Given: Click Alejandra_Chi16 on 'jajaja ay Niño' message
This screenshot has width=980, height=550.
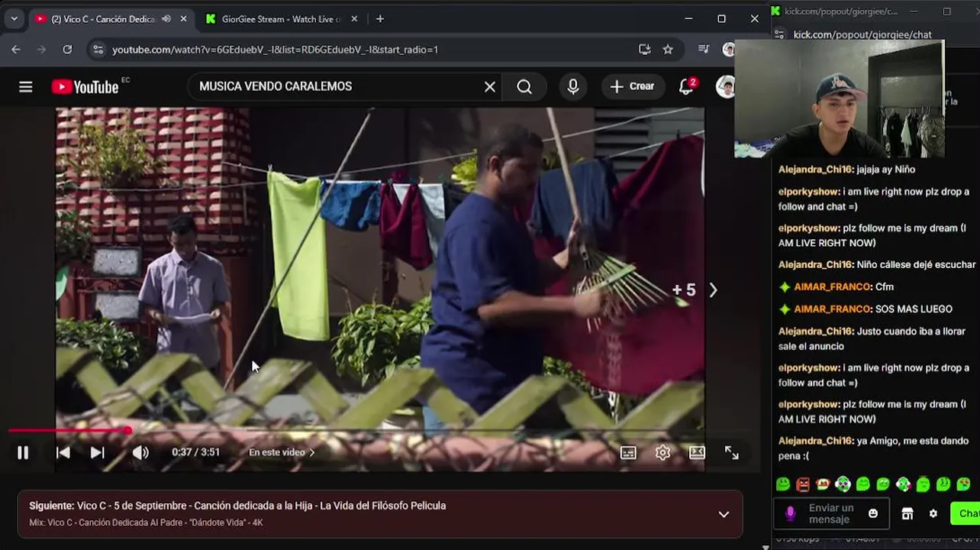Looking at the screenshot, I should tap(815, 170).
